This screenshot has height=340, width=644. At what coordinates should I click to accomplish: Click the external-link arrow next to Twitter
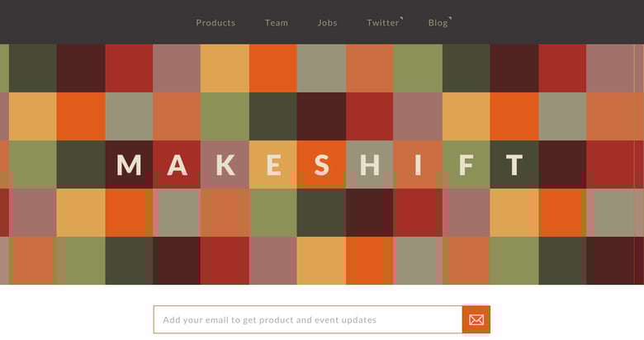(402, 18)
